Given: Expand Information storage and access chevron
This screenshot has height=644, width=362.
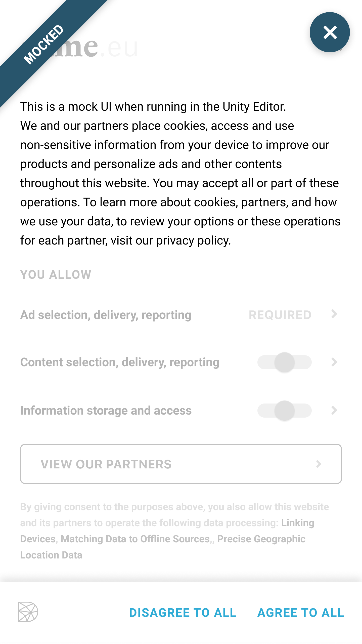Looking at the screenshot, I should pos(334,411).
